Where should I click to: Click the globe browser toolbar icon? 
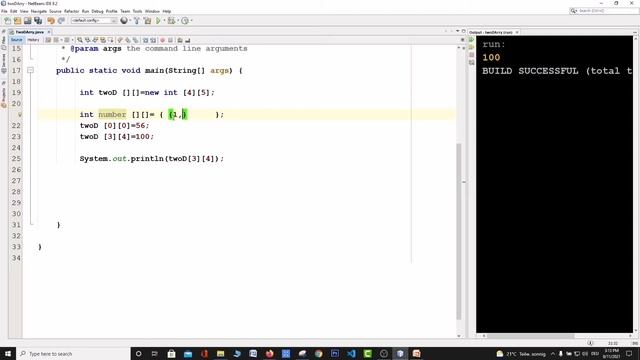[x=124, y=20]
